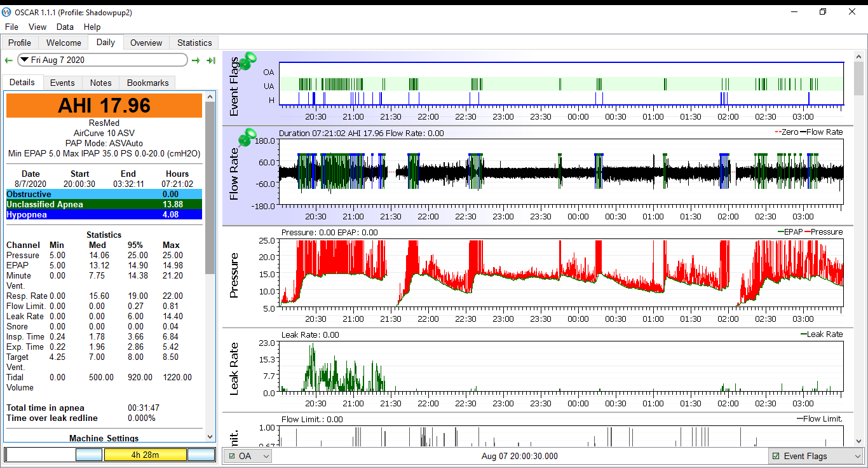The image size is (868, 468).
Task: Click the 'Tidal Volume' statistics row label
Action: (20, 382)
